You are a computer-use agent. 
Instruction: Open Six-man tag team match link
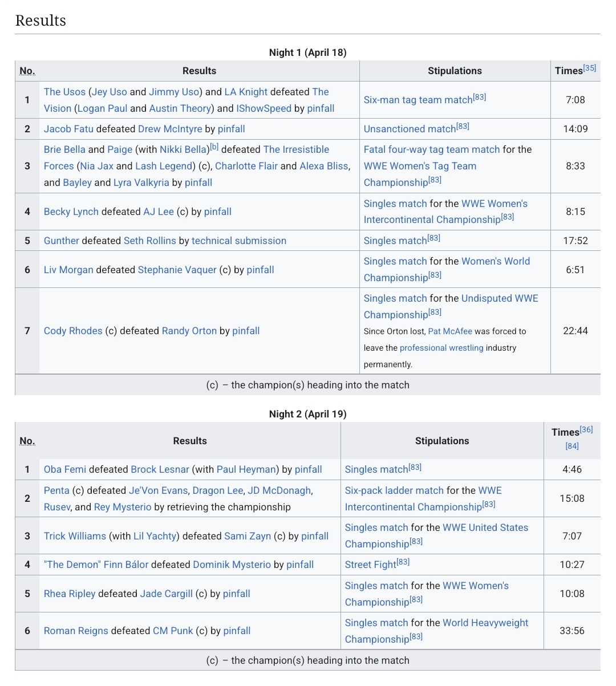pyautogui.click(x=418, y=100)
